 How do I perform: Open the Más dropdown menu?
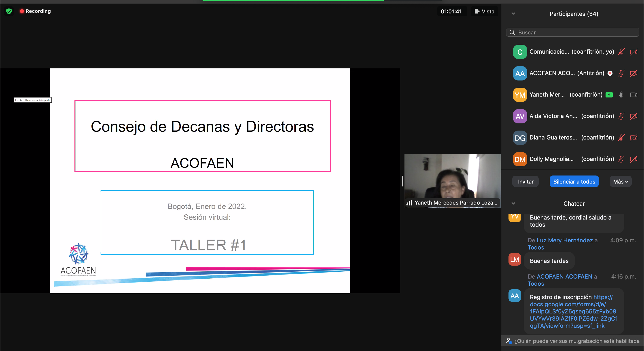click(621, 182)
